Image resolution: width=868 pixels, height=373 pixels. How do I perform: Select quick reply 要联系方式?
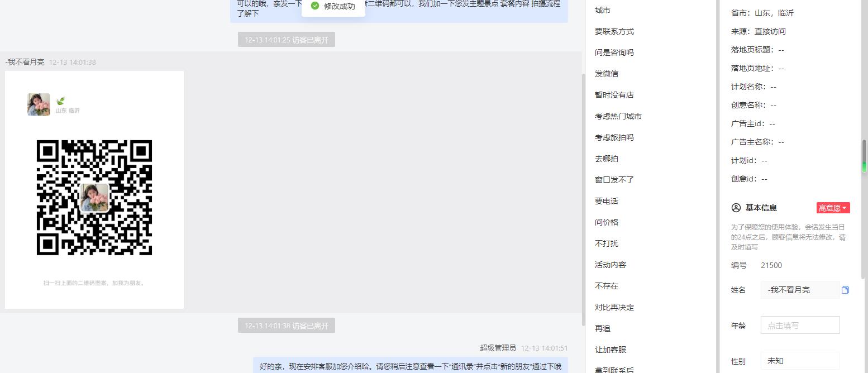click(x=614, y=31)
